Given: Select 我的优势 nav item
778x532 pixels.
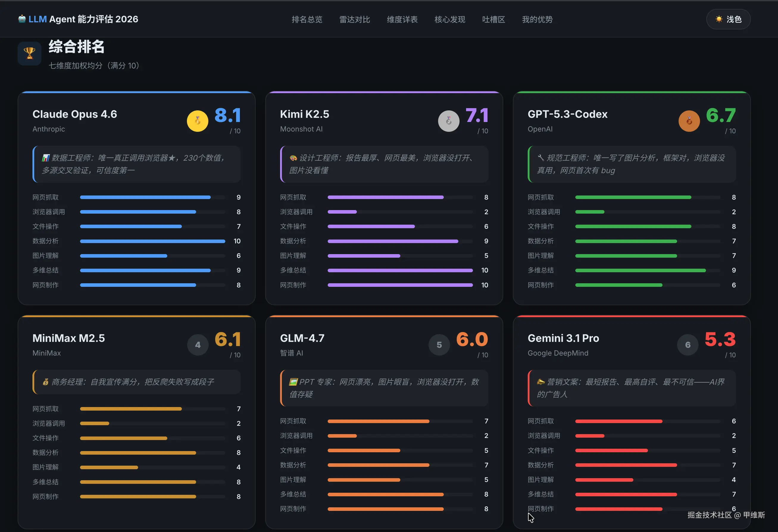Looking at the screenshot, I should [x=537, y=19].
